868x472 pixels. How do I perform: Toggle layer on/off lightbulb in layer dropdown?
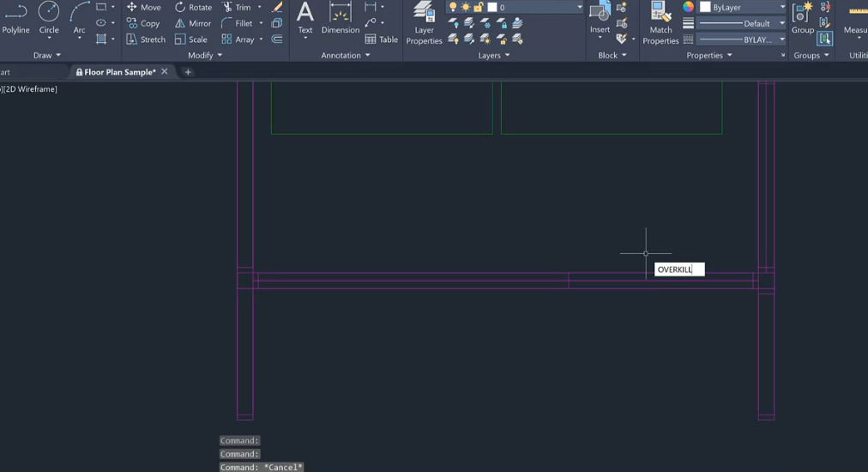pyautogui.click(x=453, y=7)
